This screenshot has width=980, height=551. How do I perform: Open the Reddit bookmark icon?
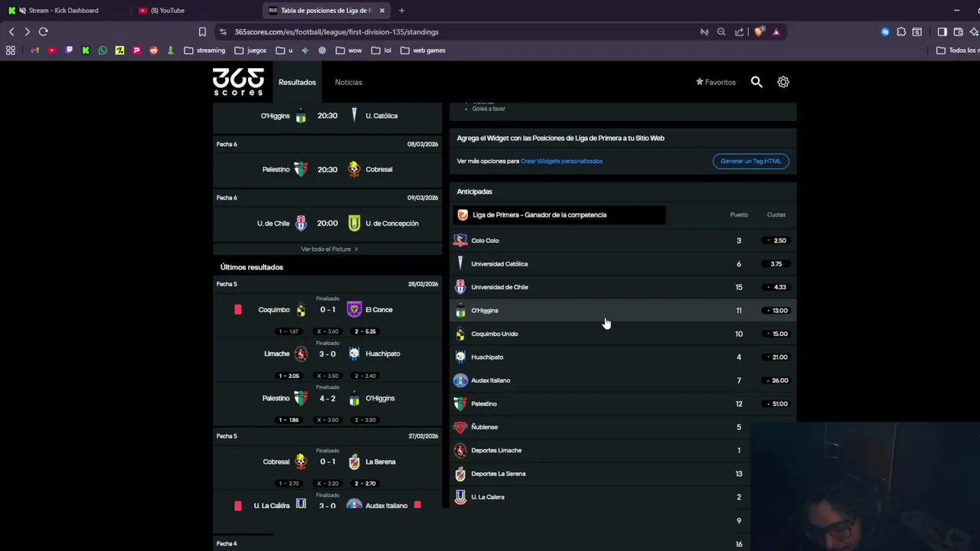pos(154,51)
